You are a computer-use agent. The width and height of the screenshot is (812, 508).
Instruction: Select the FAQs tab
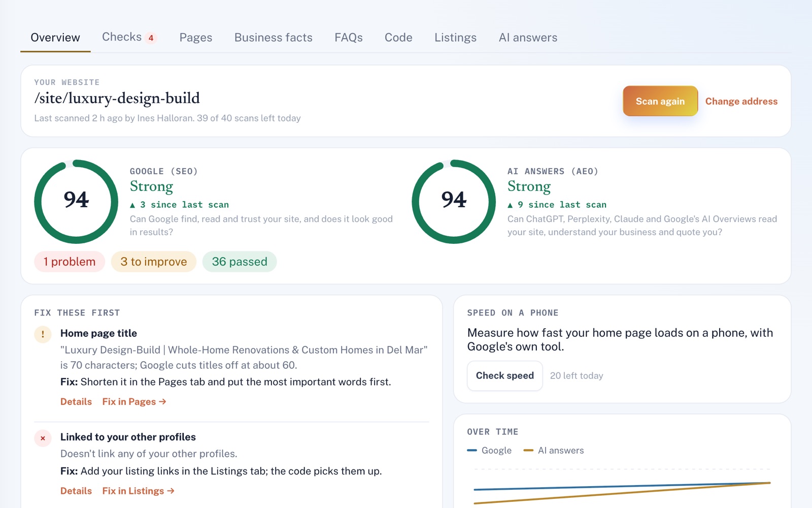pyautogui.click(x=349, y=38)
